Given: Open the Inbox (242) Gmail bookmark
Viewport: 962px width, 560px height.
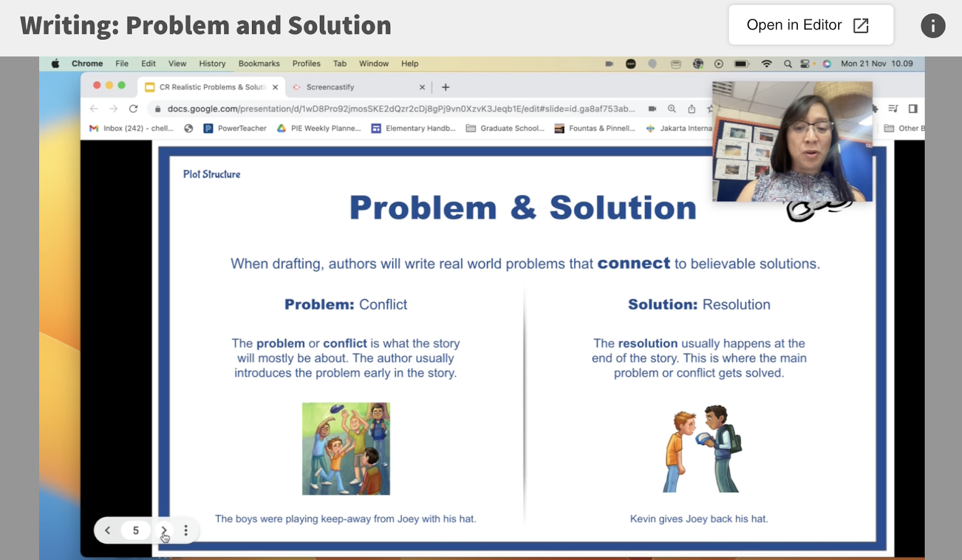Looking at the screenshot, I should (132, 128).
